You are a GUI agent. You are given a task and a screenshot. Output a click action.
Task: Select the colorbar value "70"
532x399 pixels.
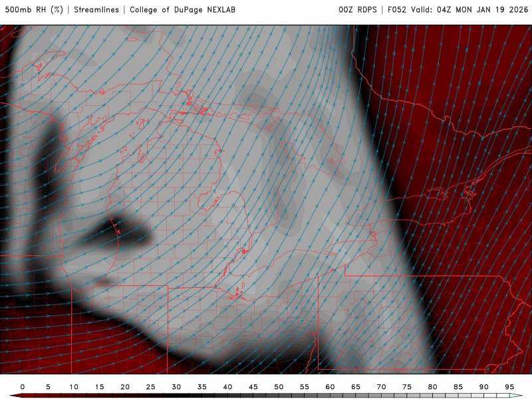pyautogui.click(x=381, y=387)
